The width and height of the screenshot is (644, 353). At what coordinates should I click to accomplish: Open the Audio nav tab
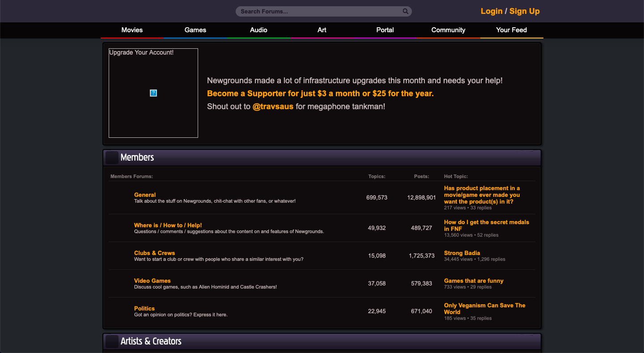coord(258,30)
